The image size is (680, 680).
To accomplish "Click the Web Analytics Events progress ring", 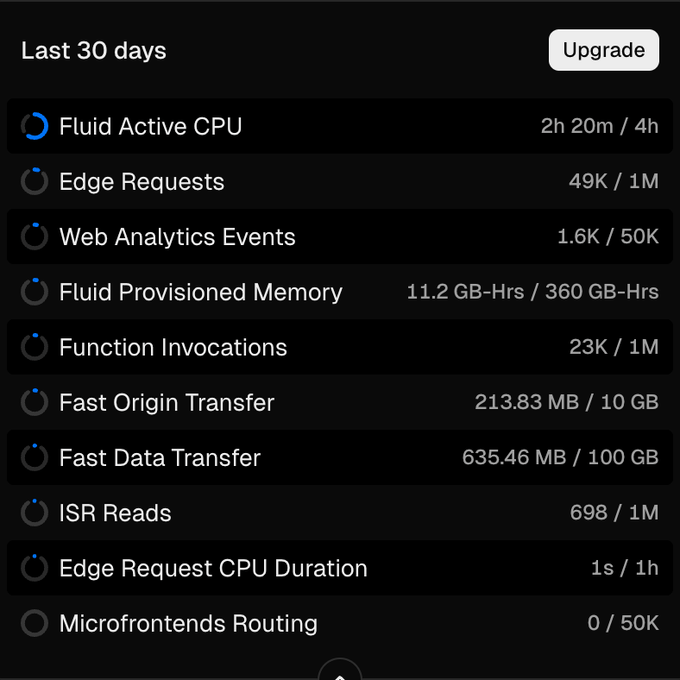I will click(x=34, y=237).
